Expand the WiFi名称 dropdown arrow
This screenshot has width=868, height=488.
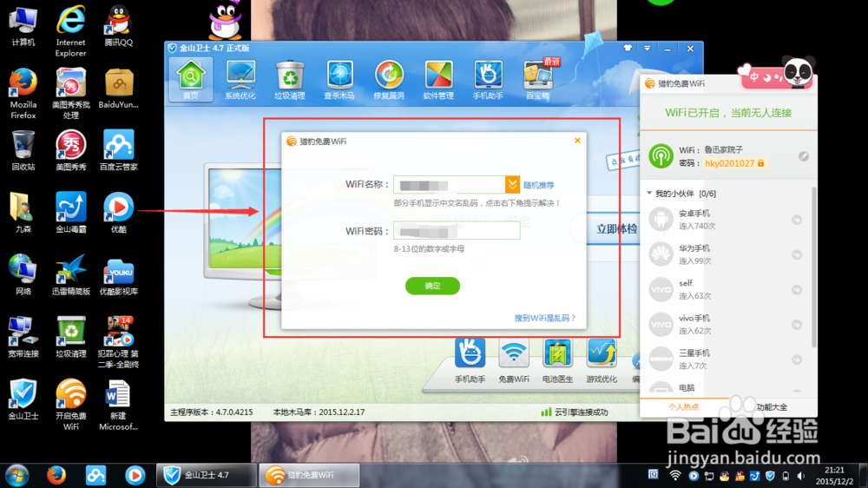coord(512,184)
